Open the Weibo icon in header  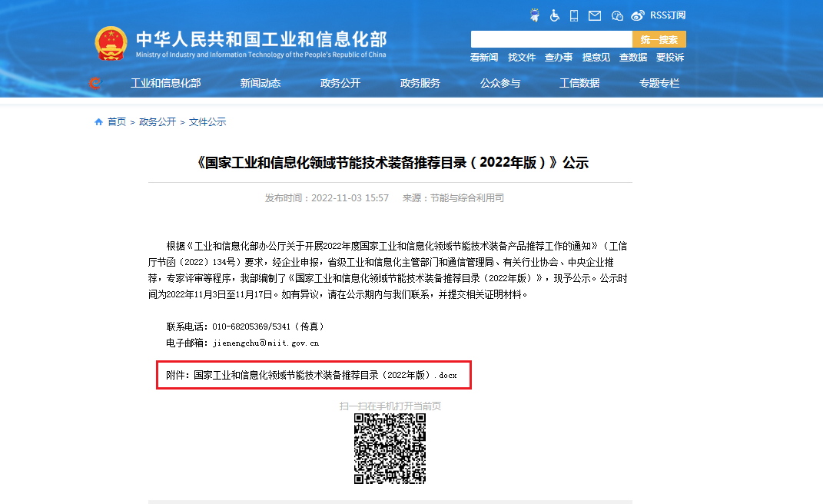(x=638, y=15)
